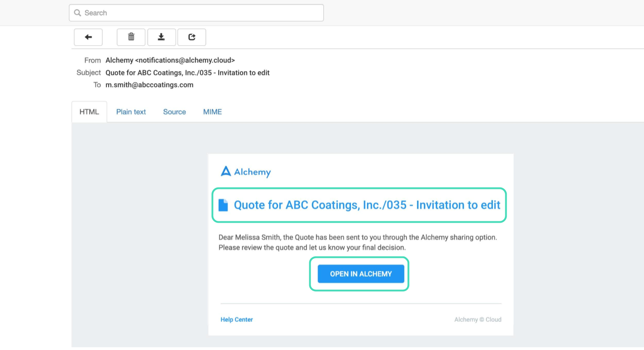Click the 'Alchemy © Cloud' footer text

click(478, 319)
